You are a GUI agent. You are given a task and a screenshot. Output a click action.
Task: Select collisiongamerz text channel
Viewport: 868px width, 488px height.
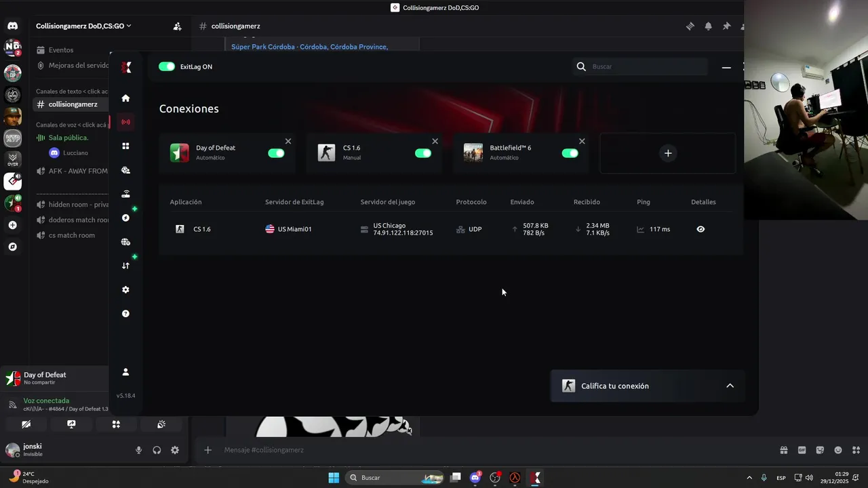pos(71,104)
